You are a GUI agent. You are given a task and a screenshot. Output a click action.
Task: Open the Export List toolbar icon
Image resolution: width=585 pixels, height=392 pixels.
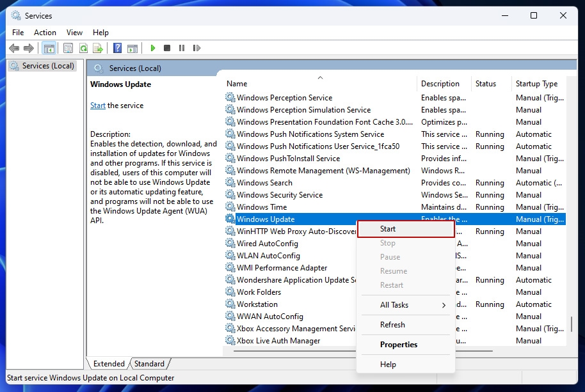click(98, 47)
